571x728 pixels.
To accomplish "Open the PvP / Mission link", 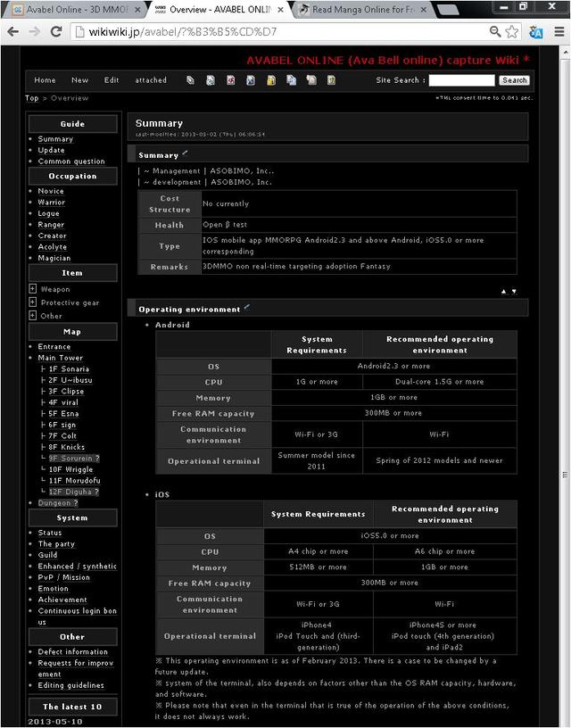I will tap(64, 577).
